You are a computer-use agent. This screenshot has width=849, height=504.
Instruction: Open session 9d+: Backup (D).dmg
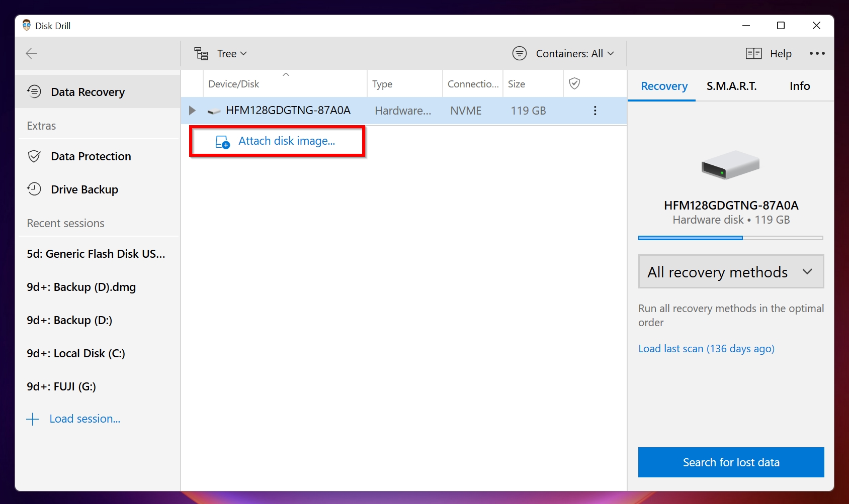coord(81,287)
